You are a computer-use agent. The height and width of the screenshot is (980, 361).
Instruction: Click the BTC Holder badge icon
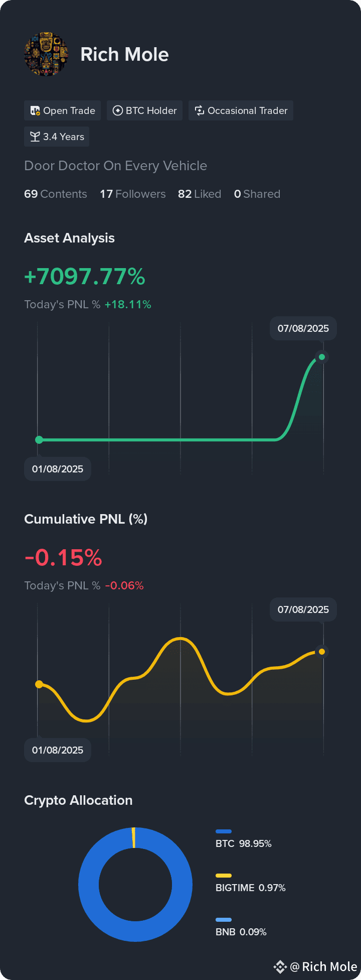118,110
